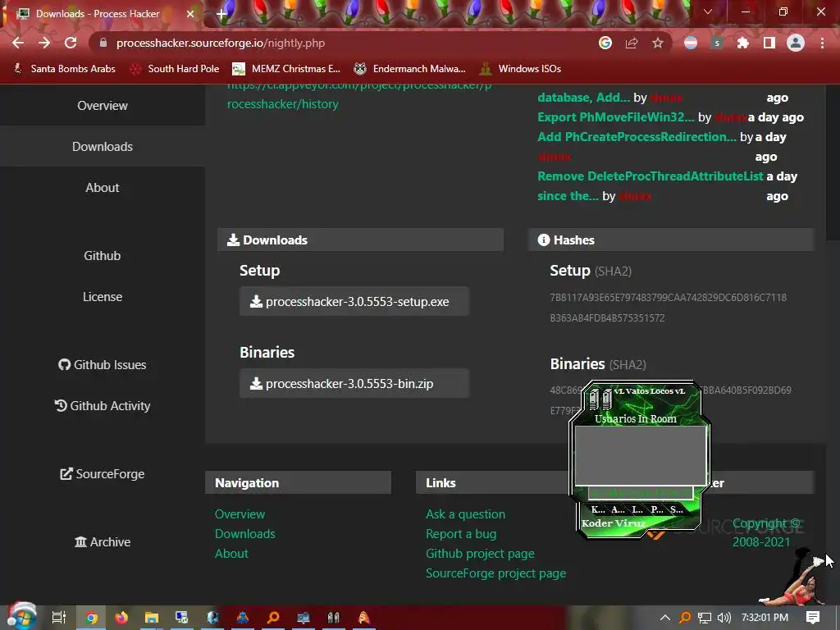840x630 pixels.
Task: Select Downloads in the sidebar
Action: [x=103, y=147]
